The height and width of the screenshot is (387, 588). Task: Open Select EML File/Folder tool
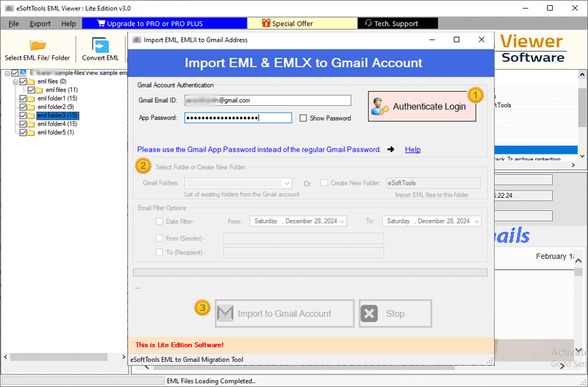tap(37, 49)
